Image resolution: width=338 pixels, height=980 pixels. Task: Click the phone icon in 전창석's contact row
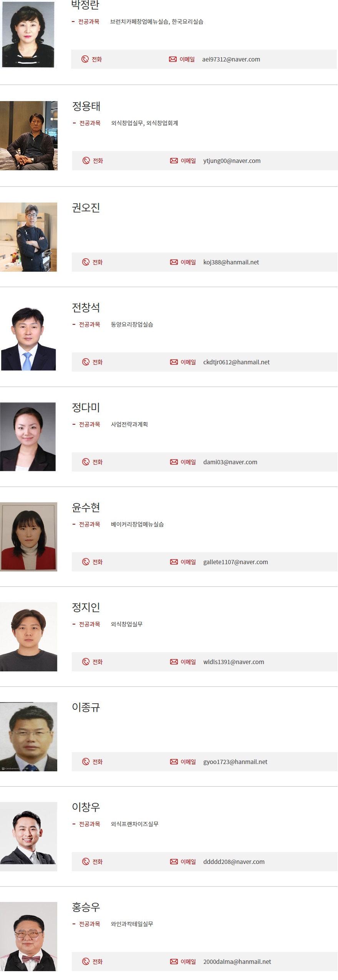pyautogui.click(x=86, y=362)
